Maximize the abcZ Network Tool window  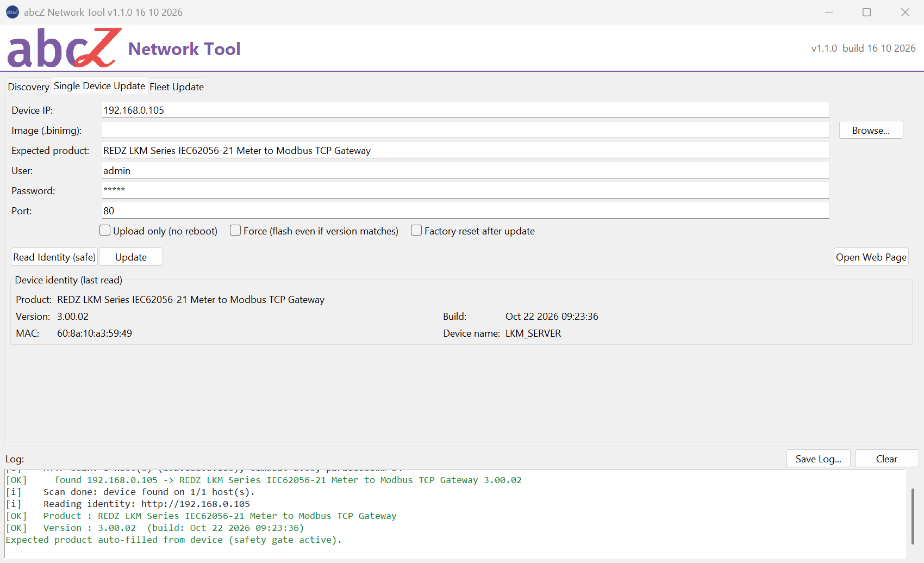[x=867, y=12]
